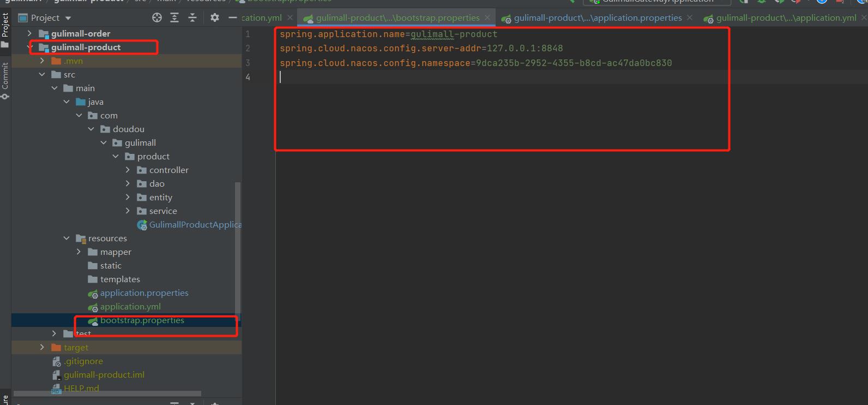Click the server-addr value 127.0.0.1:8848
This screenshot has width=868, height=405.
pos(525,49)
